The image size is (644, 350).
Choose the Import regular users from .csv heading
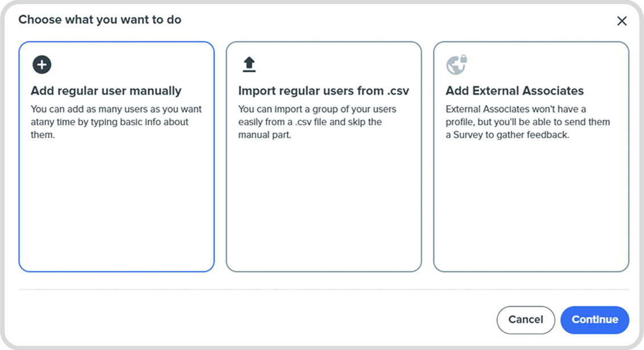pyautogui.click(x=324, y=91)
